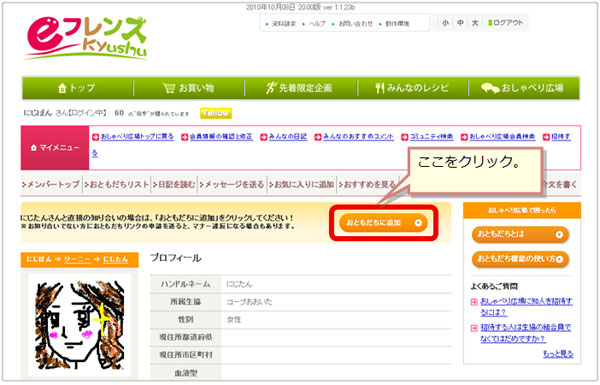Click the よくあるご質問 heading
This screenshot has height=385, width=600.
(x=494, y=286)
